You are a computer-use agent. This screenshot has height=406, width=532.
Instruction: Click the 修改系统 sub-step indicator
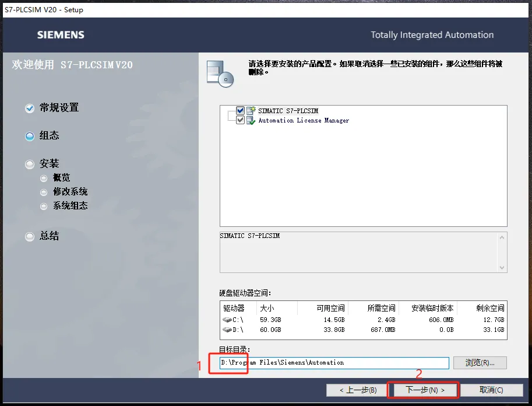(x=44, y=192)
